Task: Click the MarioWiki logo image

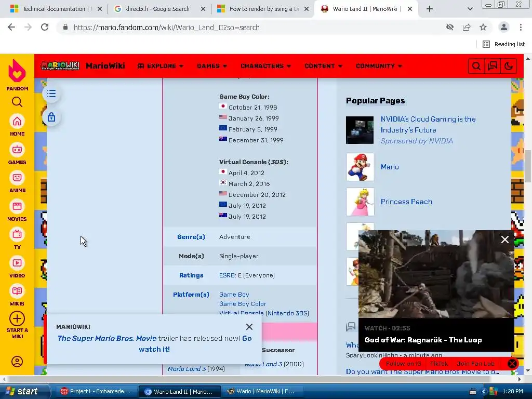Action: [60, 65]
